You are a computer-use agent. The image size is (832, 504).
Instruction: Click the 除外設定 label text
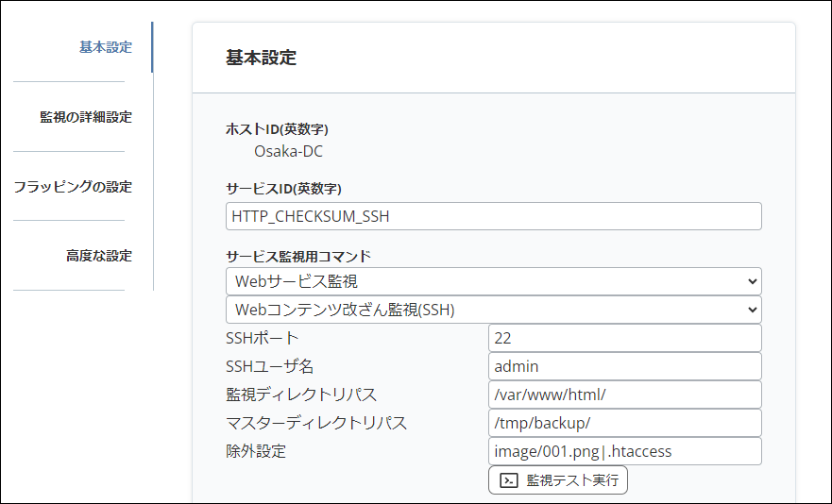click(x=256, y=451)
